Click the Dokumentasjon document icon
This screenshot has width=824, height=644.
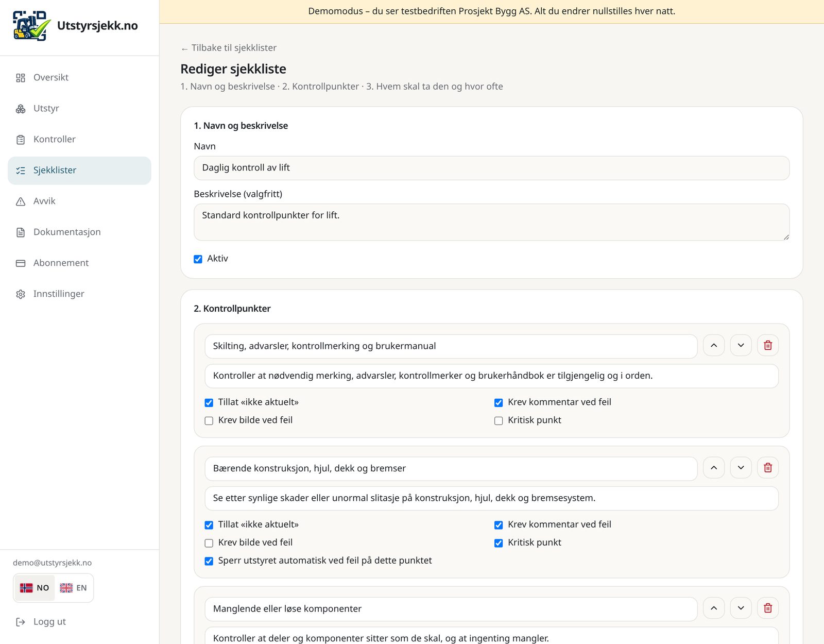click(x=21, y=232)
